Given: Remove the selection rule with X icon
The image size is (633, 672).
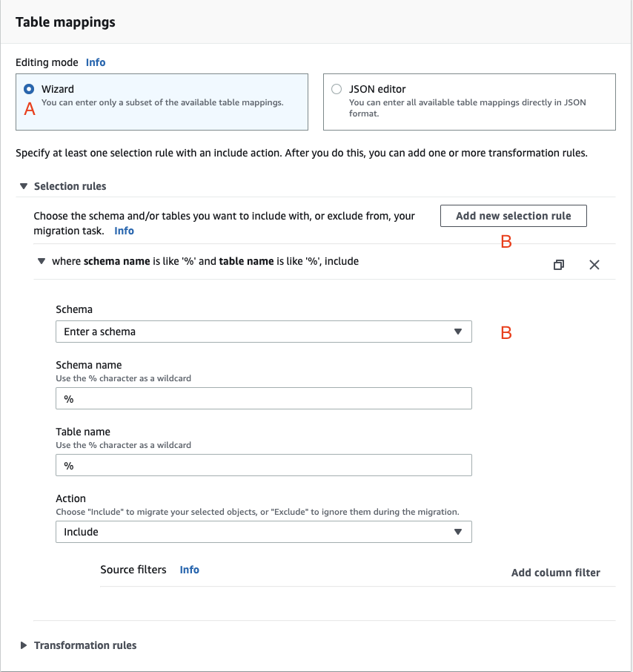Looking at the screenshot, I should (x=594, y=265).
